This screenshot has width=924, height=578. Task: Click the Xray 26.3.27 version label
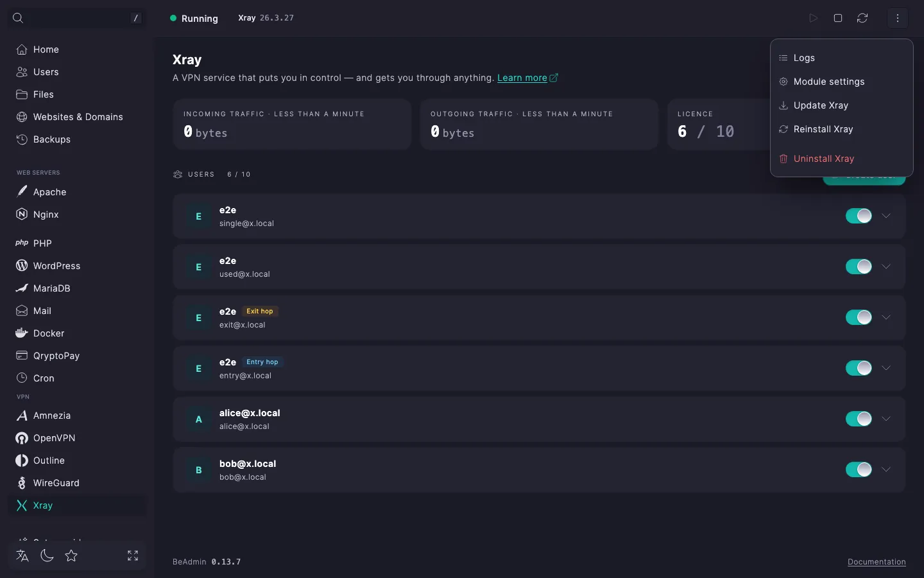coord(266,18)
